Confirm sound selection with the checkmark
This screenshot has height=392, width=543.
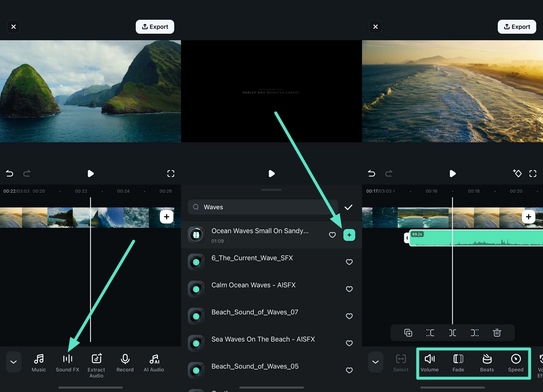coord(348,207)
